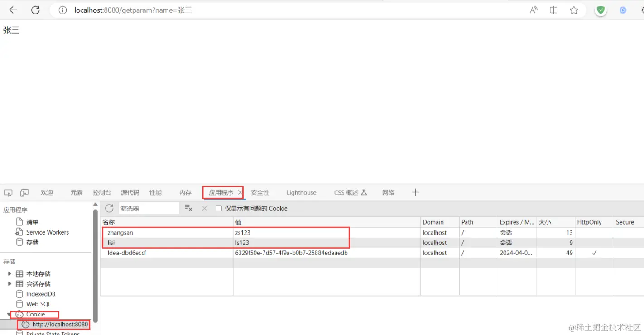Collapse the Cookie tree node
Image resolution: width=644 pixels, height=335 pixels.
10,314
